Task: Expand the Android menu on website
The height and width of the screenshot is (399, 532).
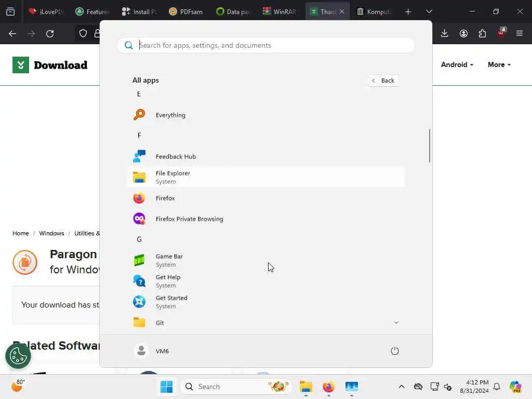Action: click(x=457, y=64)
